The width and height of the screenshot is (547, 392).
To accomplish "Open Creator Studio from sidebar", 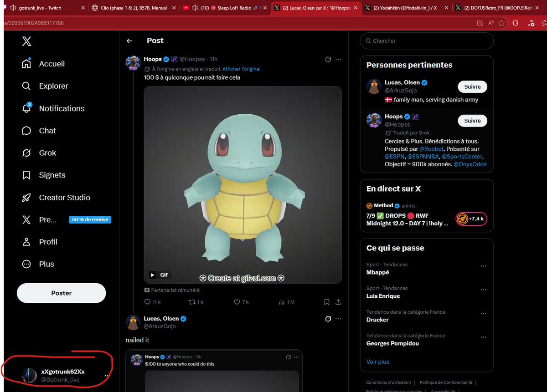I will [56, 198].
